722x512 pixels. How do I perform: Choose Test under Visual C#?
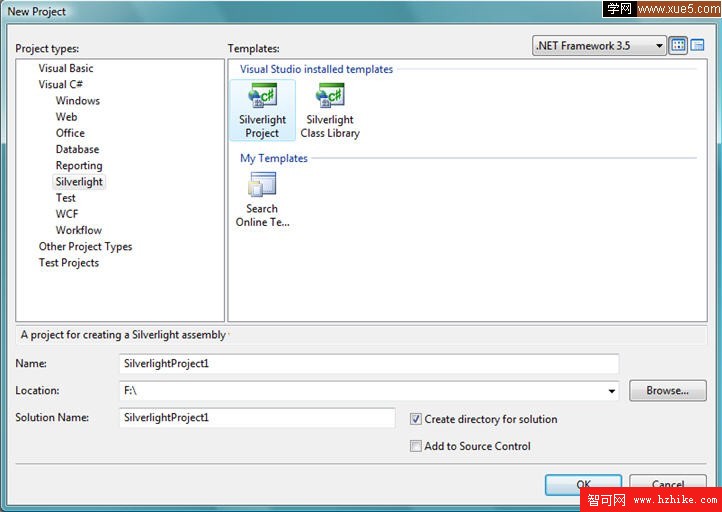tap(65, 198)
